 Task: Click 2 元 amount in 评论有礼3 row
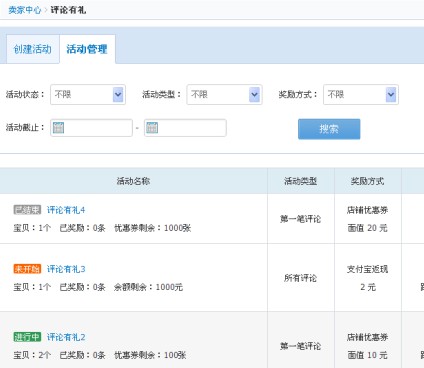(368, 287)
